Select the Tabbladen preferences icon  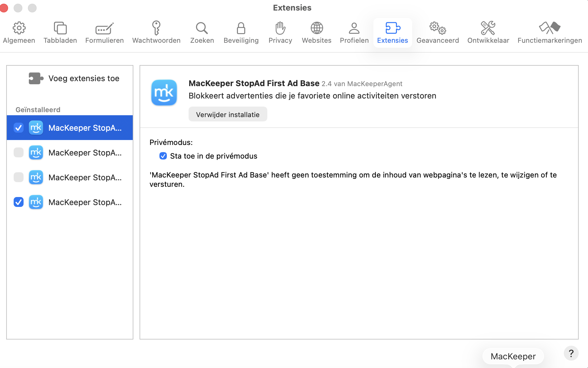tap(60, 32)
